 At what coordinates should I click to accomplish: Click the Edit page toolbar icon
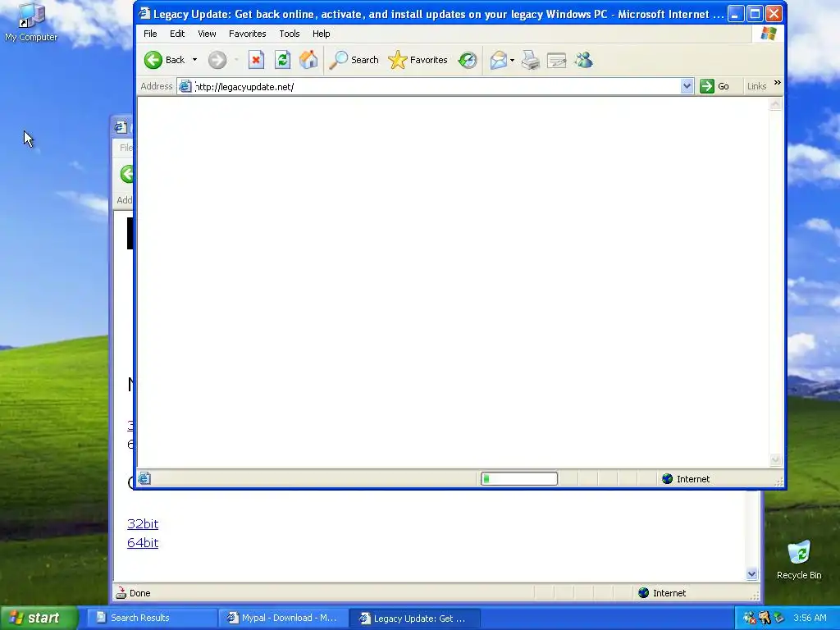[557, 60]
